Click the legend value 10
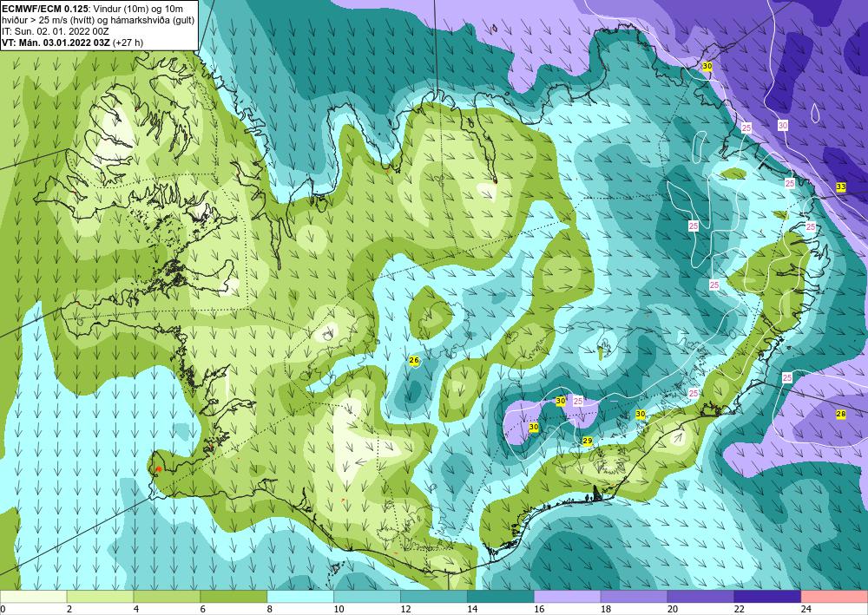This screenshot has width=868, height=615. (x=339, y=609)
